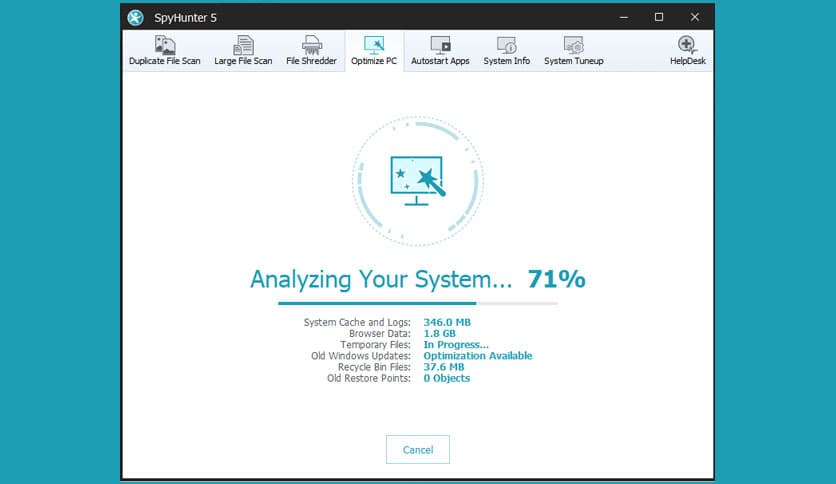Click the 'Recycle Bin Files:' label

tap(374, 367)
